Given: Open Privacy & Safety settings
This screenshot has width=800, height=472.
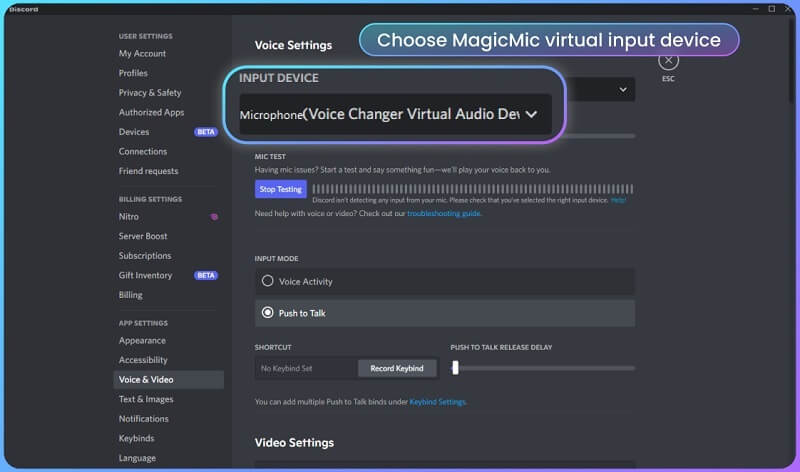Looking at the screenshot, I should [x=150, y=93].
